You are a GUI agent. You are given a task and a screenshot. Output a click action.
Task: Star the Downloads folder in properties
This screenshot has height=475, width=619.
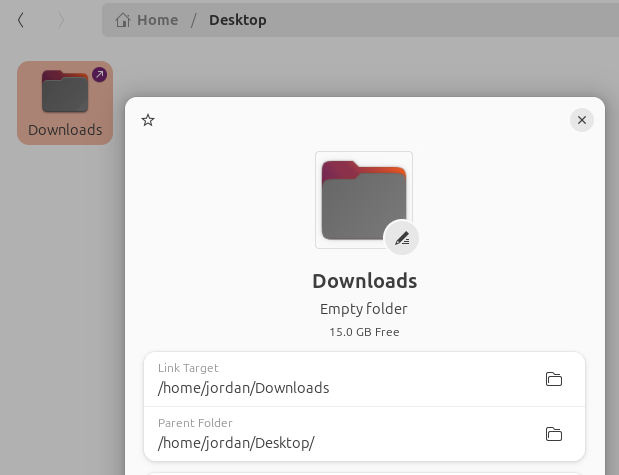coord(148,120)
